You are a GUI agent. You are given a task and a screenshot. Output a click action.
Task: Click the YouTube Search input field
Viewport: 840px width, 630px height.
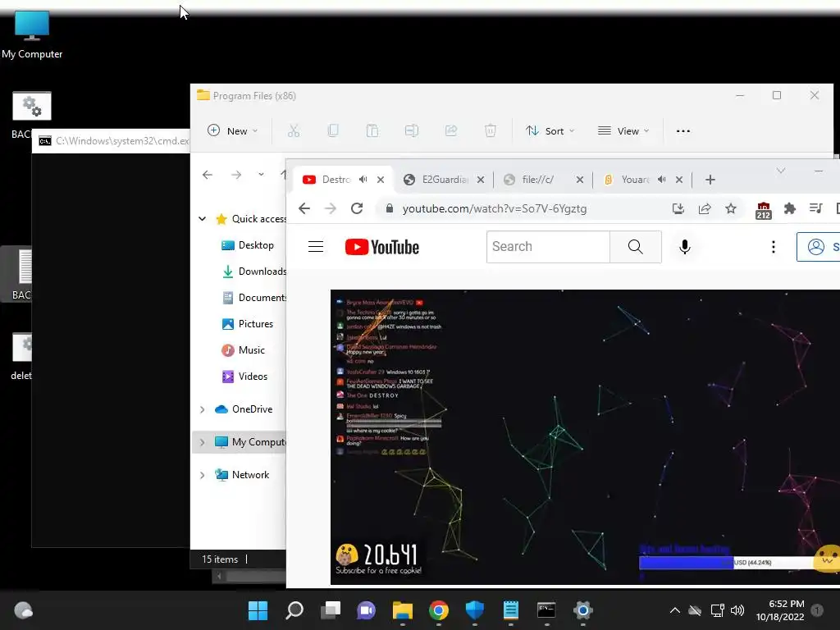pos(548,246)
